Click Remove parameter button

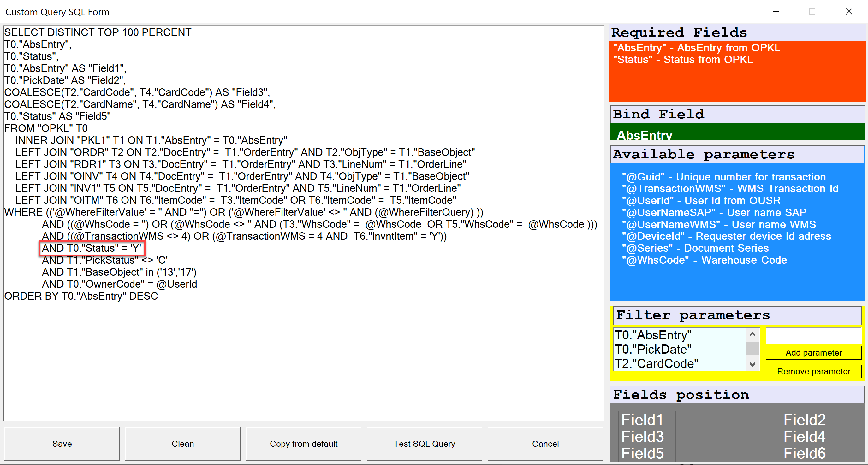[x=813, y=371]
